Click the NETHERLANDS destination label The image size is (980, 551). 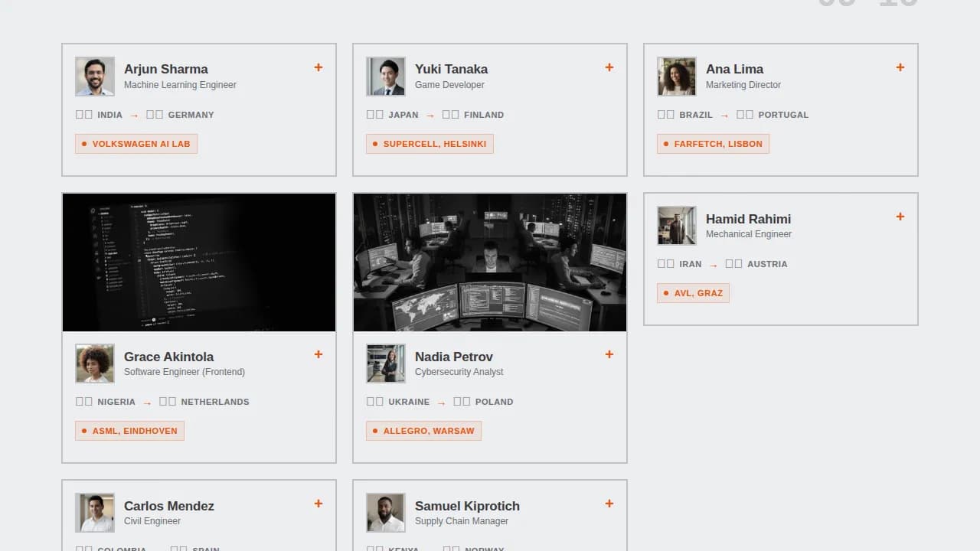(215, 402)
